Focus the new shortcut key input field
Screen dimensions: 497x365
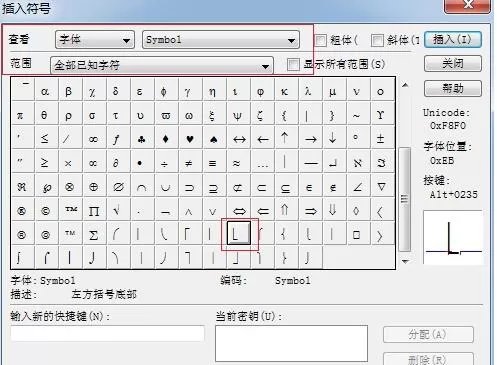(x=107, y=333)
